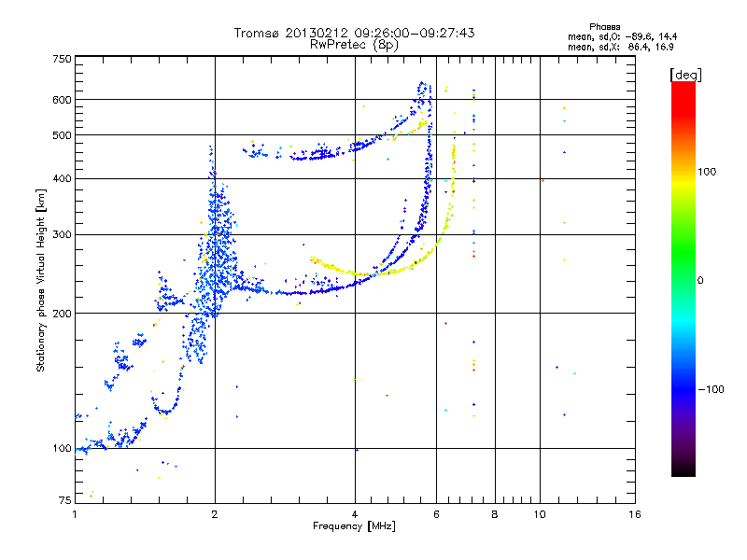This screenshot has height=560, width=747.
Task: Click the red point below 200 km near 6 MHz
Action: (446, 323)
